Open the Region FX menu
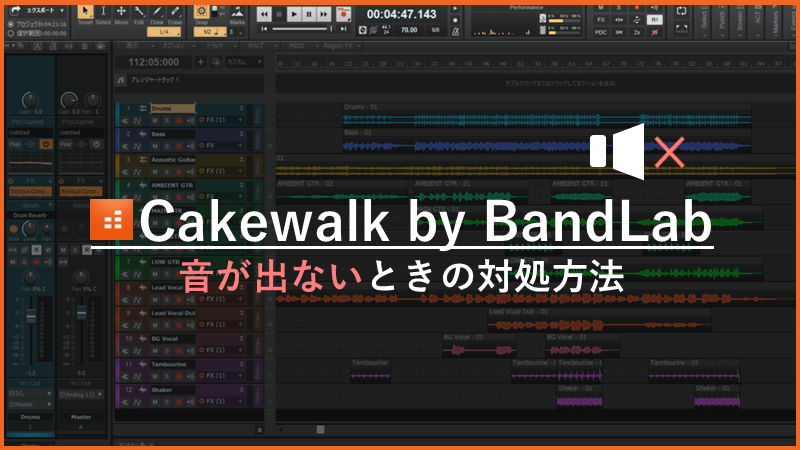Viewport: 800px width, 450px height. click(x=341, y=46)
